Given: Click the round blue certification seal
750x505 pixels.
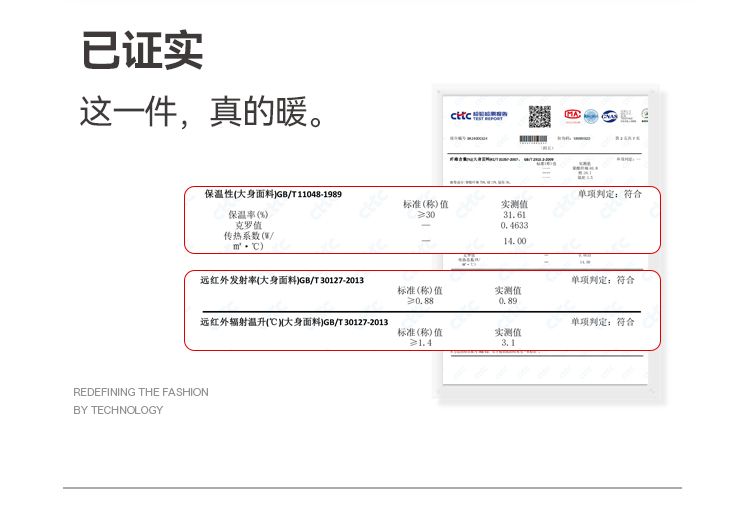Looking at the screenshot, I should (x=590, y=116).
